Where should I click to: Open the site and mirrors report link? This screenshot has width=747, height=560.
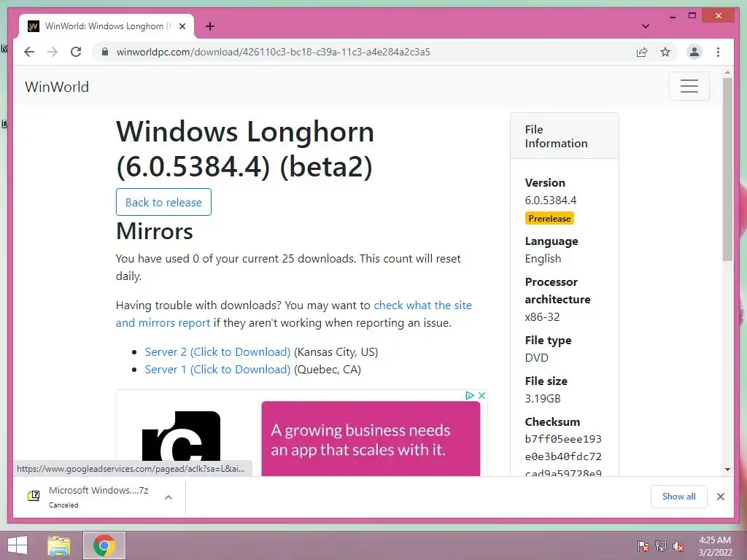pyautogui.click(x=293, y=314)
